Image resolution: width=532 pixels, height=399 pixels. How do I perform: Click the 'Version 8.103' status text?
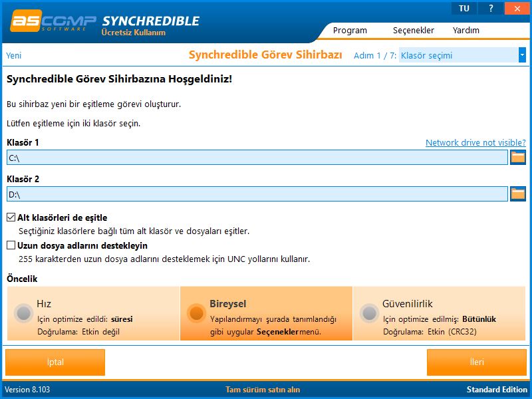[x=27, y=390]
